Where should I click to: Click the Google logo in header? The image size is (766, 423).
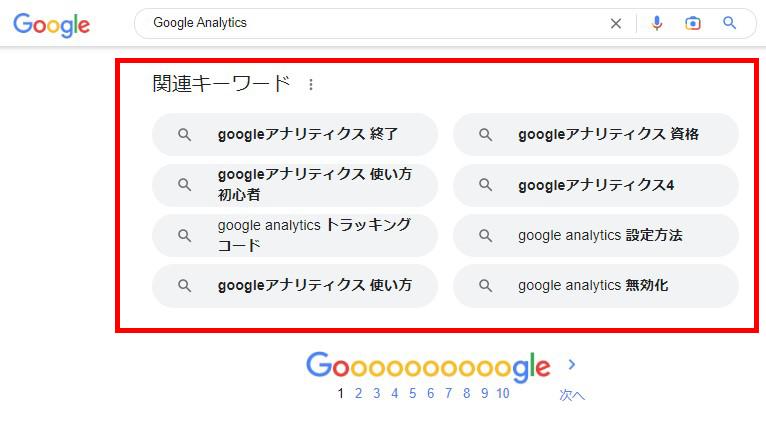(x=52, y=24)
